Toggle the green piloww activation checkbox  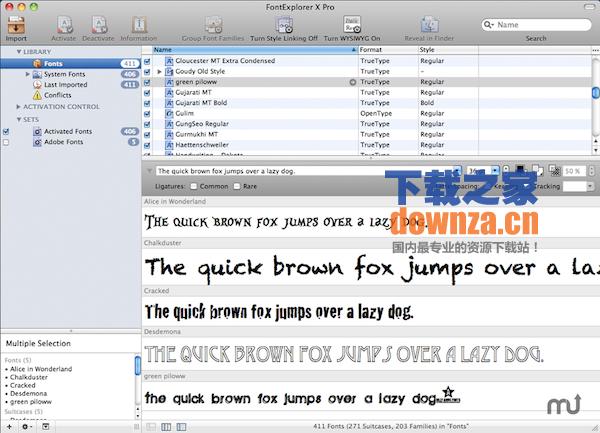(x=147, y=82)
